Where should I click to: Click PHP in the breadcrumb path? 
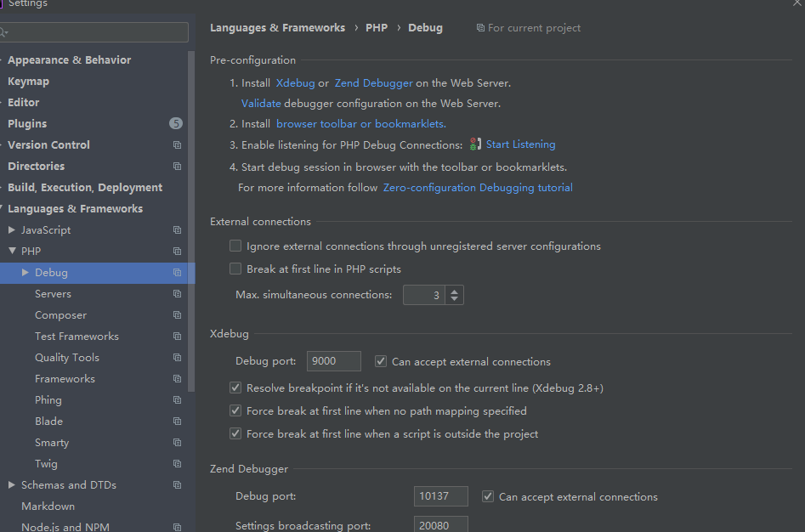[x=377, y=28]
